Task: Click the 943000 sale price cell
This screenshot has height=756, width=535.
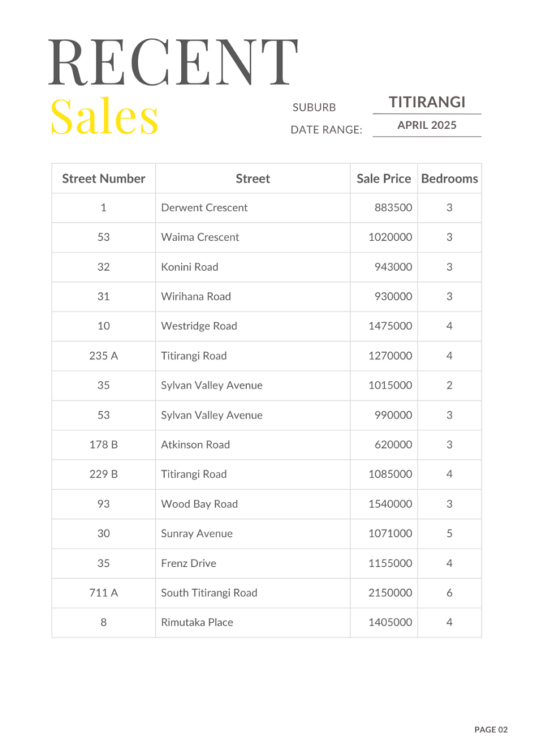Action: coord(384,267)
